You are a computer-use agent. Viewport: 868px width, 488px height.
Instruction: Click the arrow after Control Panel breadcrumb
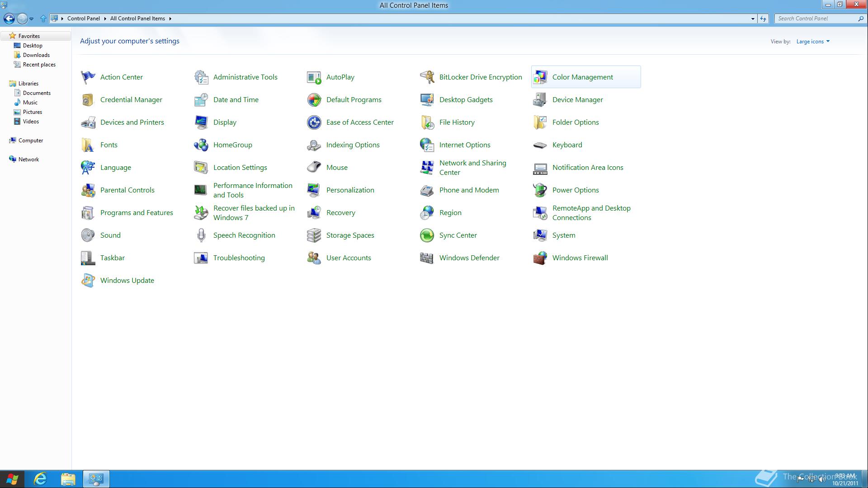105,19
